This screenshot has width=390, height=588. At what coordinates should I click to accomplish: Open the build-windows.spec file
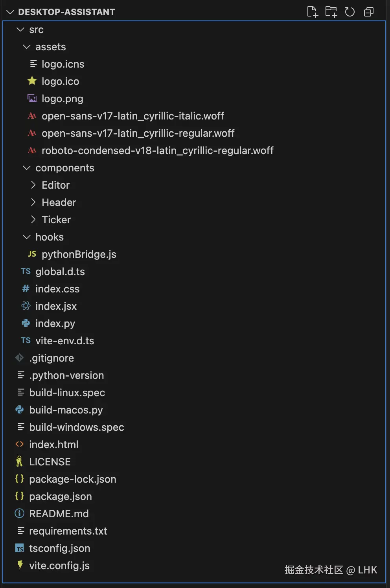pos(76,427)
